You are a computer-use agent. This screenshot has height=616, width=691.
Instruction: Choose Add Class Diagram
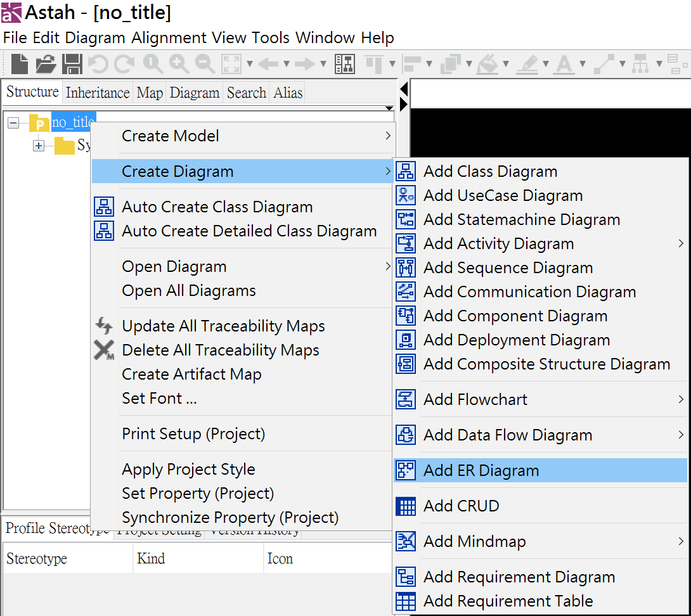pyautogui.click(x=541, y=171)
